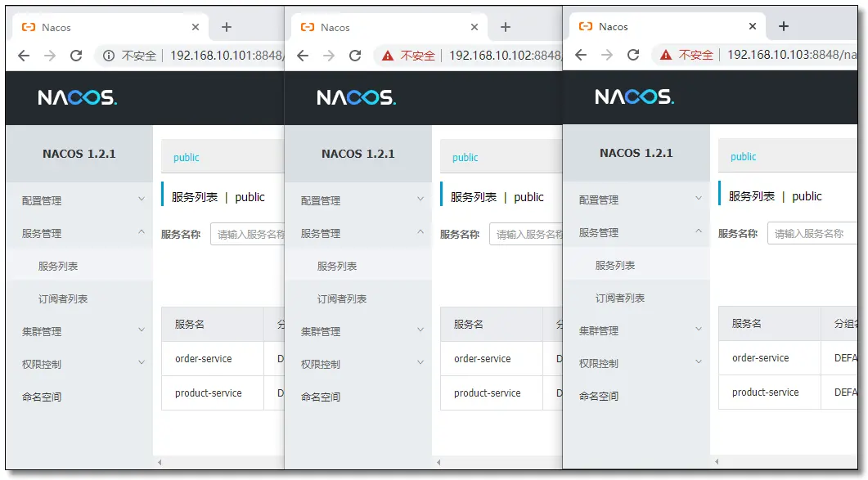
Task: Click the scroll-left arrow in the 192.168.10.103 window
Action: [717, 461]
